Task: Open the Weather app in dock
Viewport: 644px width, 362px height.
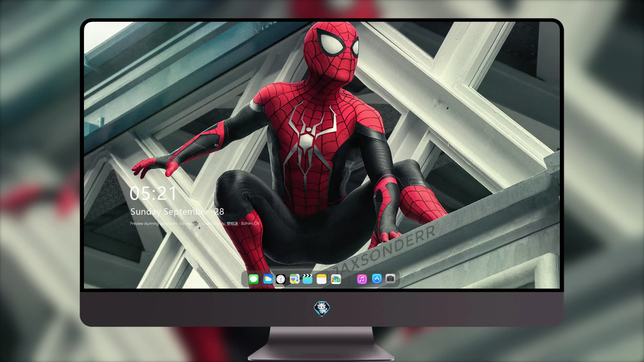Action: [268, 279]
